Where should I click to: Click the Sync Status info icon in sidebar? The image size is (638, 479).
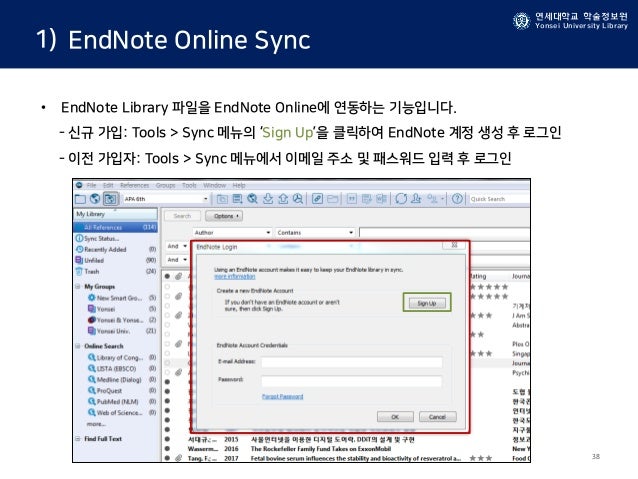point(79,238)
